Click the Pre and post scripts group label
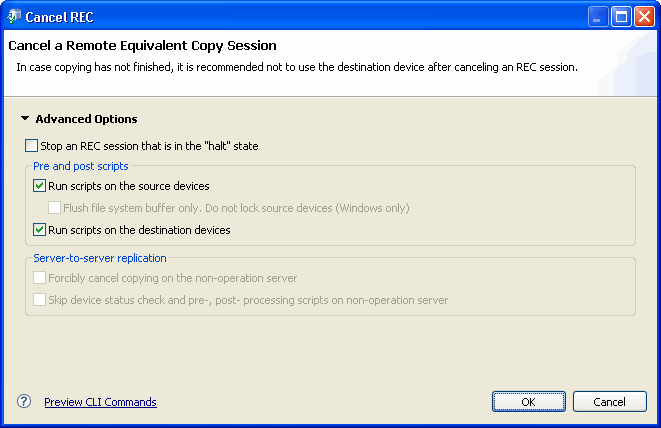Screen dimensions: 661x428 click(81, 166)
